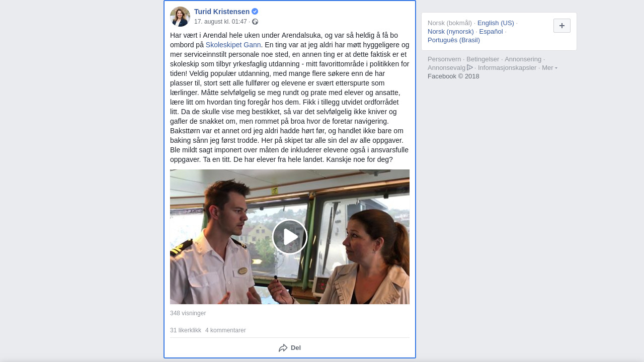Switch language to English (US)

(x=496, y=23)
